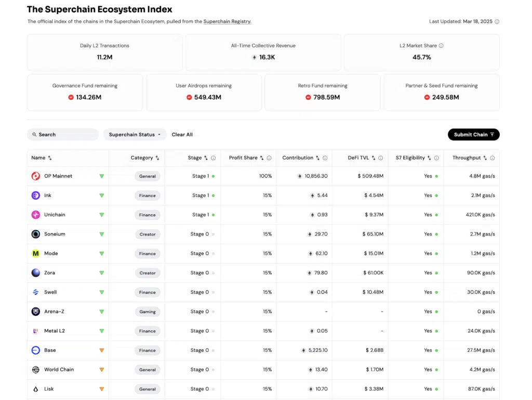Image resolution: width=532 pixels, height=400 pixels.
Task: Click the Base chain logo
Action: click(36, 350)
